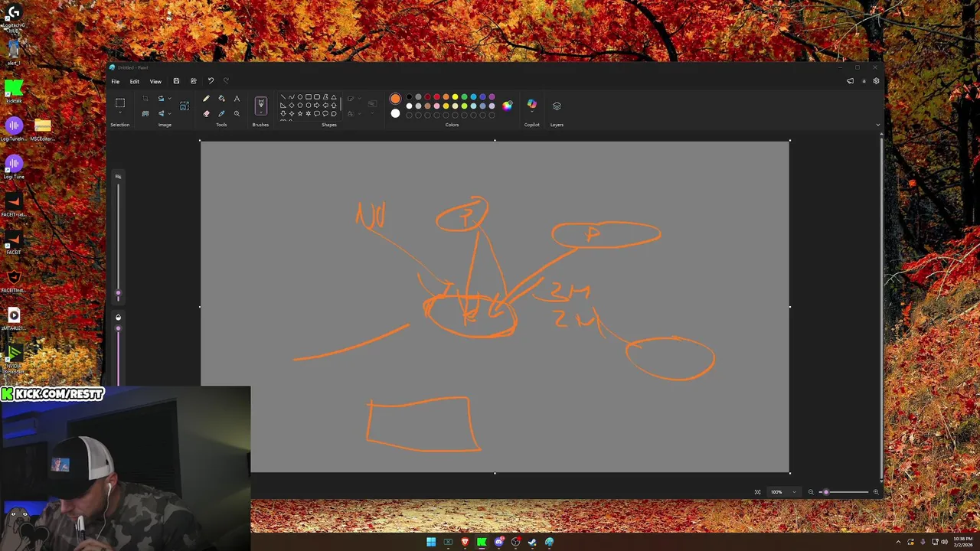
Task: Open the zoom percentage 100% dropdown
Action: tap(782, 492)
